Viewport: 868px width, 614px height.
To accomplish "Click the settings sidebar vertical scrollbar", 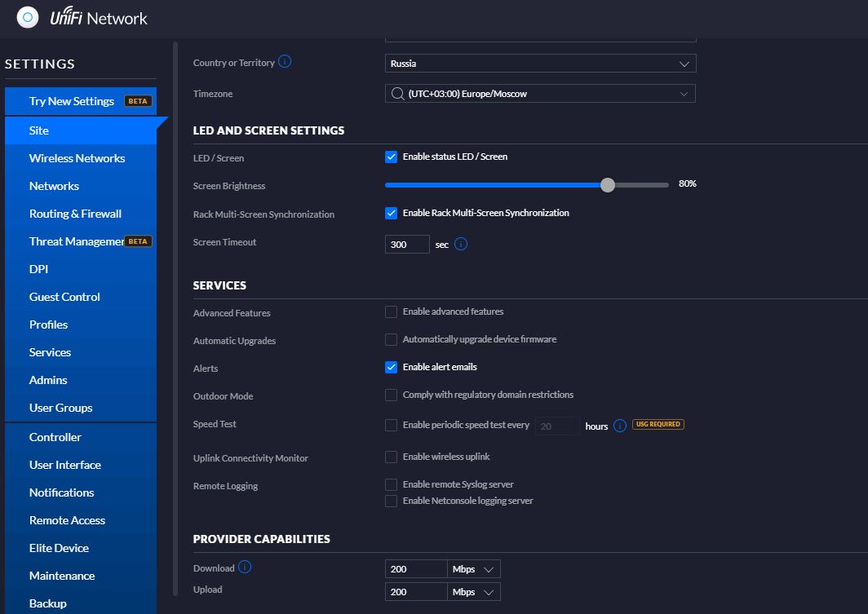I will click(175, 319).
